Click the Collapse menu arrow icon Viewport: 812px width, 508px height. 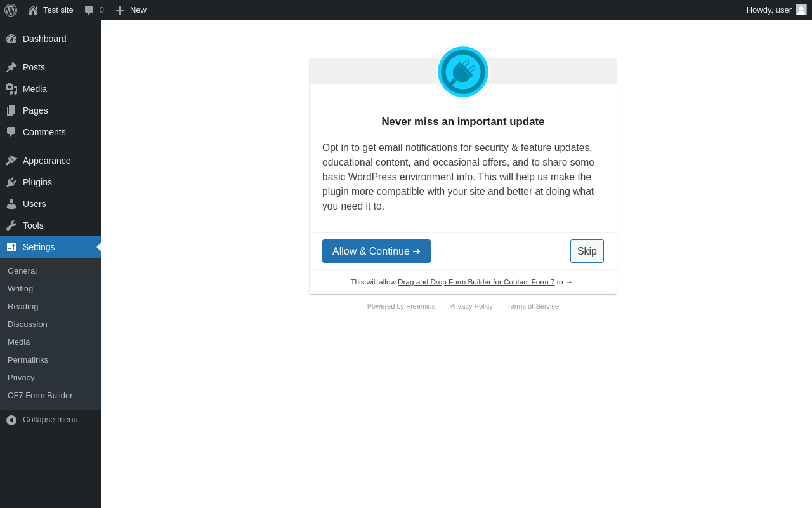(x=11, y=420)
